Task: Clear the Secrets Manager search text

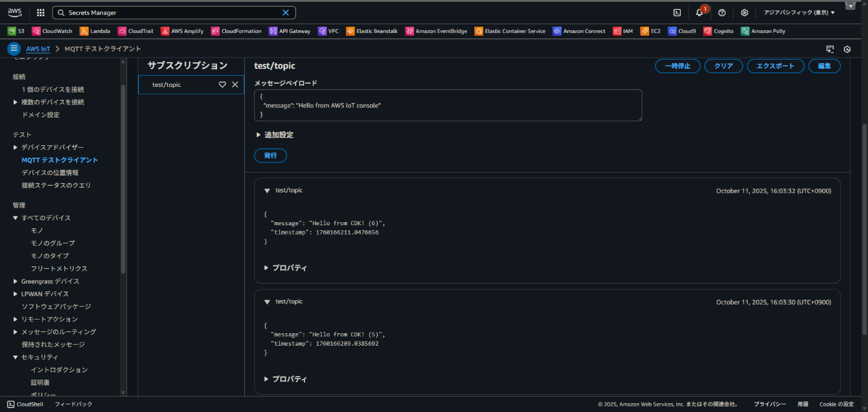Action: pyautogui.click(x=286, y=12)
